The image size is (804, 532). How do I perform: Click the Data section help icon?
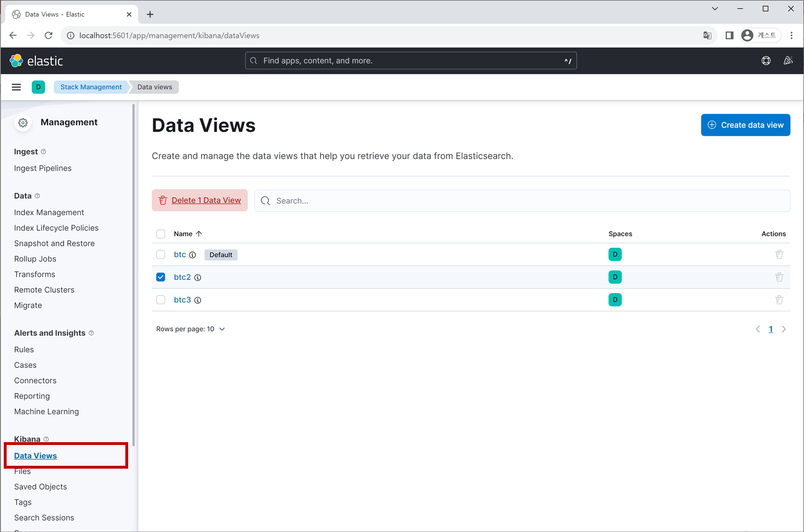click(x=37, y=196)
